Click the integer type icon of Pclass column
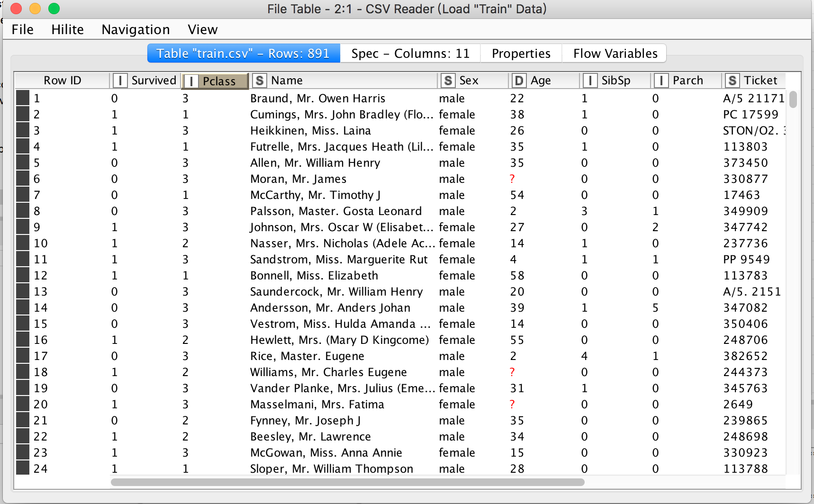This screenshot has height=504, width=814. (x=191, y=81)
